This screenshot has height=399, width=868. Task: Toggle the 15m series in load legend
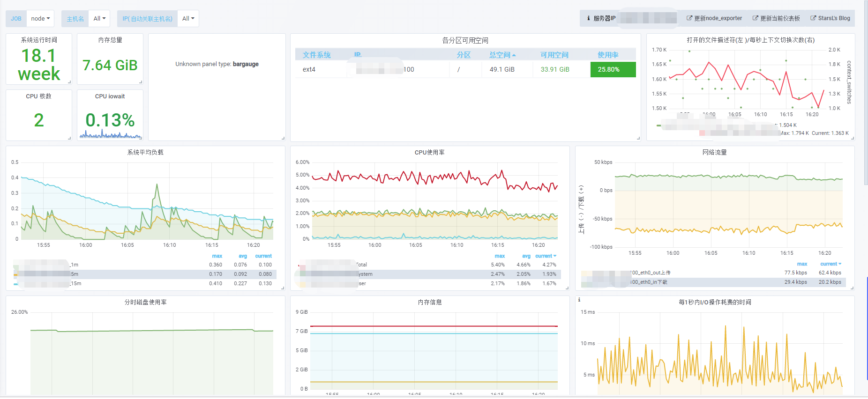[75, 283]
